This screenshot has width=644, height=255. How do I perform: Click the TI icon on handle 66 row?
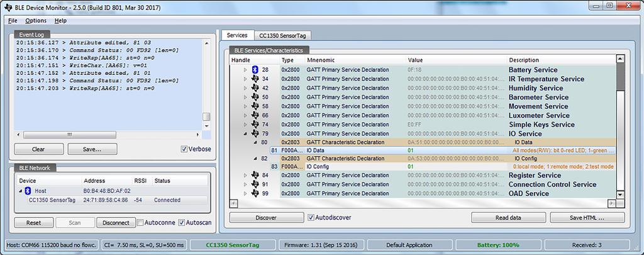255,115
